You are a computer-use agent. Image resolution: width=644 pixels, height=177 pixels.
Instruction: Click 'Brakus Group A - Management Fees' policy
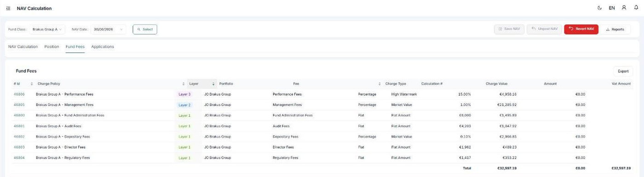[64, 105]
